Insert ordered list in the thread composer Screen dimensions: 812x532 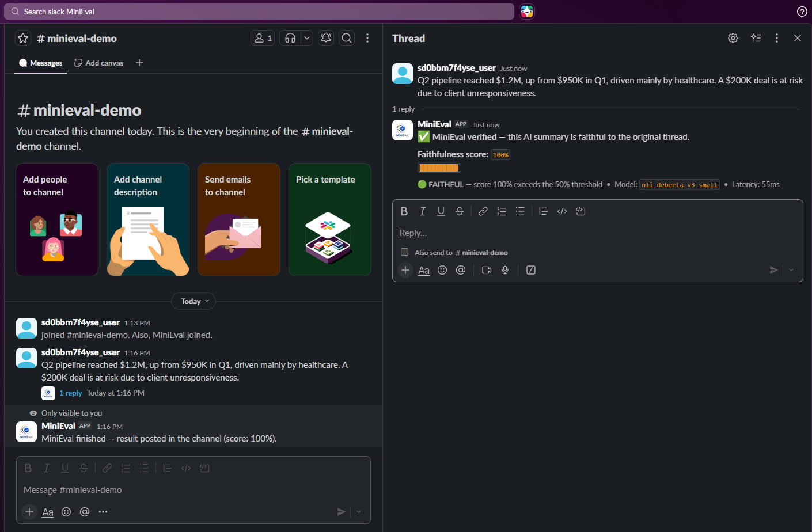point(502,211)
